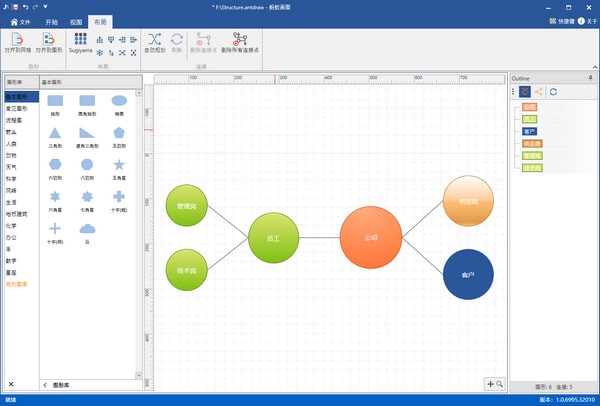Viewport: 600px width, 406px height.
Task: Select the 流程图 (Flowchart) category
Action: coord(21,121)
